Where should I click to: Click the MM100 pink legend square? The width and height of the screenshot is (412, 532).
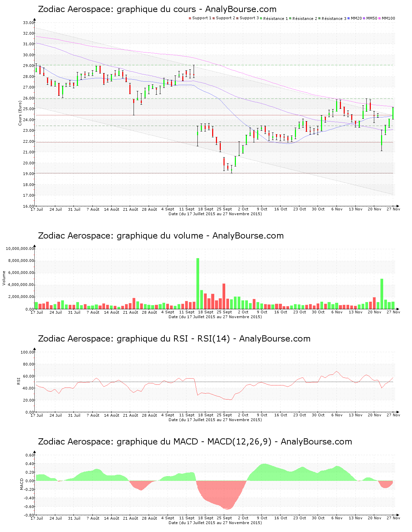(x=380, y=18)
